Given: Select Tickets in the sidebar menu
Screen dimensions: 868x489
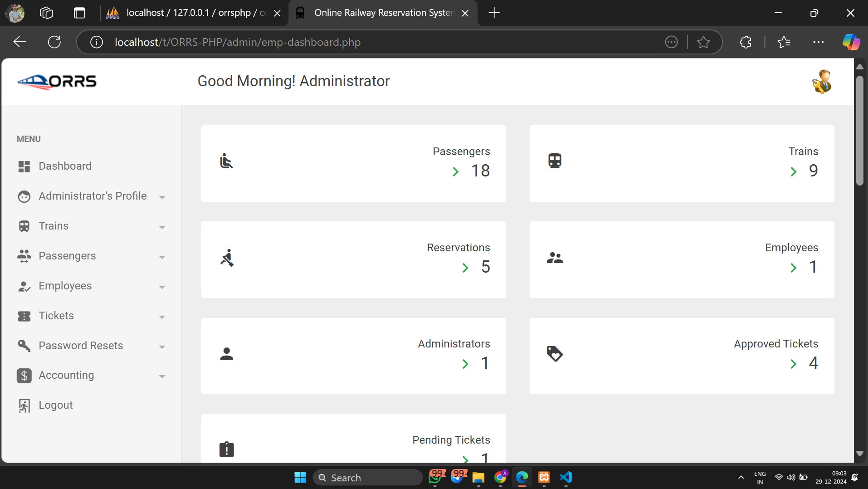Looking at the screenshot, I should point(56,316).
